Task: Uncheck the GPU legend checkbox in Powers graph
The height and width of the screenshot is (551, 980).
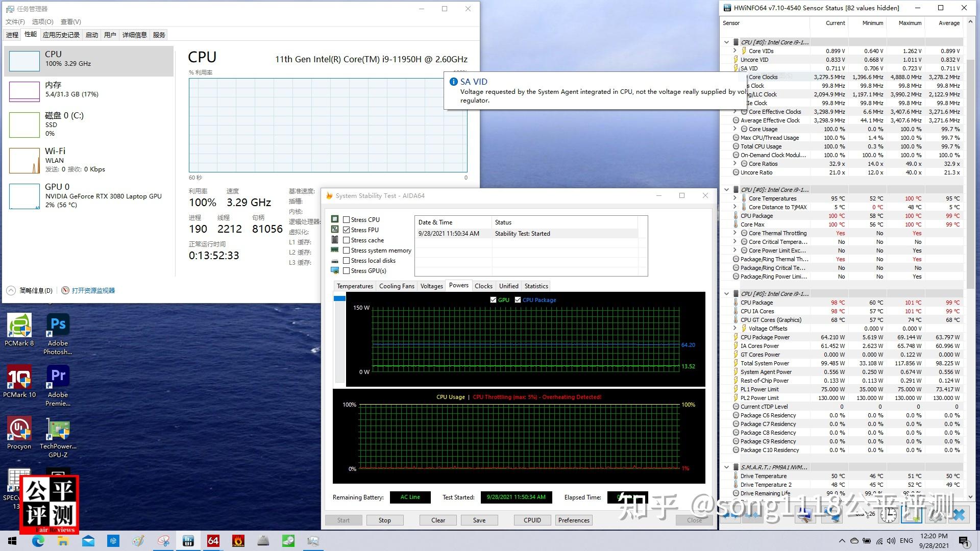Action: (494, 300)
